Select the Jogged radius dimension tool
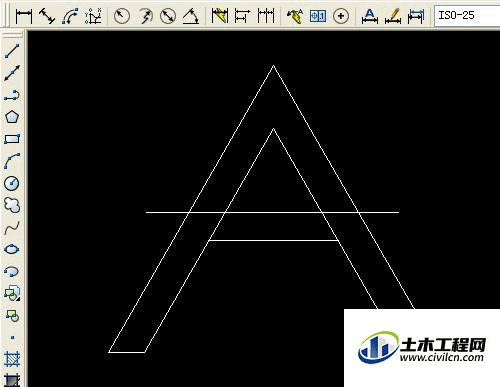The width and height of the screenshot is (500, 387). pyautogui.click(x=145, y=16)
